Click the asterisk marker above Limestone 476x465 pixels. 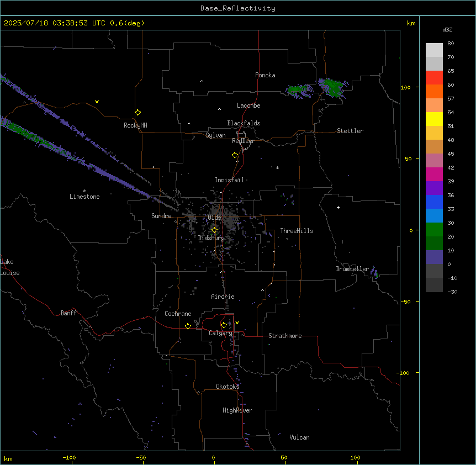84,191
